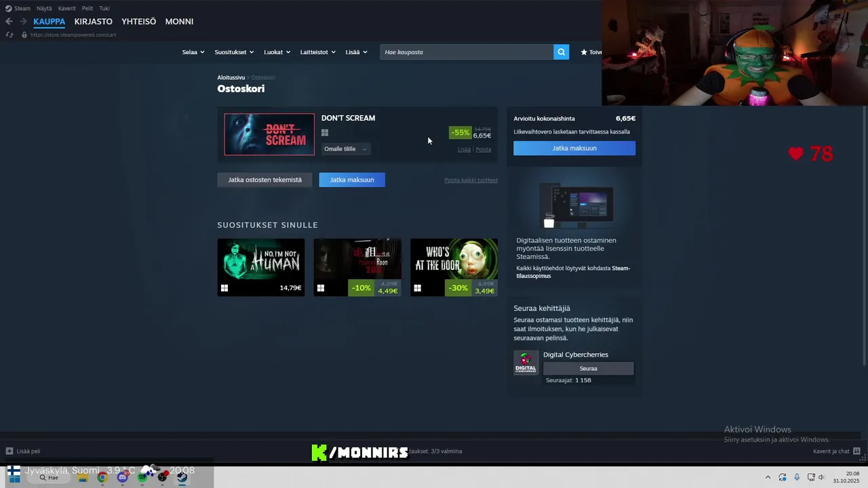
Task: Open the Kaverit ja chat icon
Action: (856, 451)
